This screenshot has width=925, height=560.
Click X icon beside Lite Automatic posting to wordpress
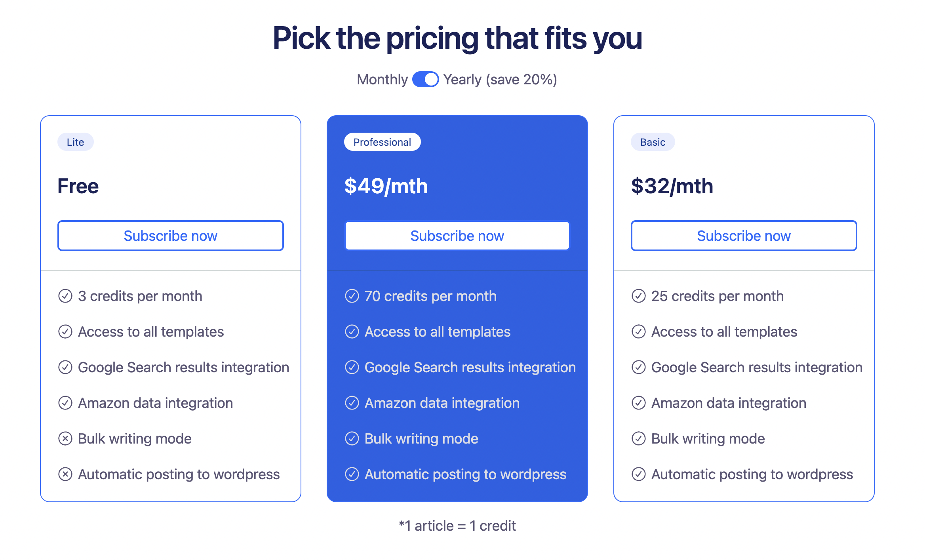pyautogui.click(x=65, y=474)
